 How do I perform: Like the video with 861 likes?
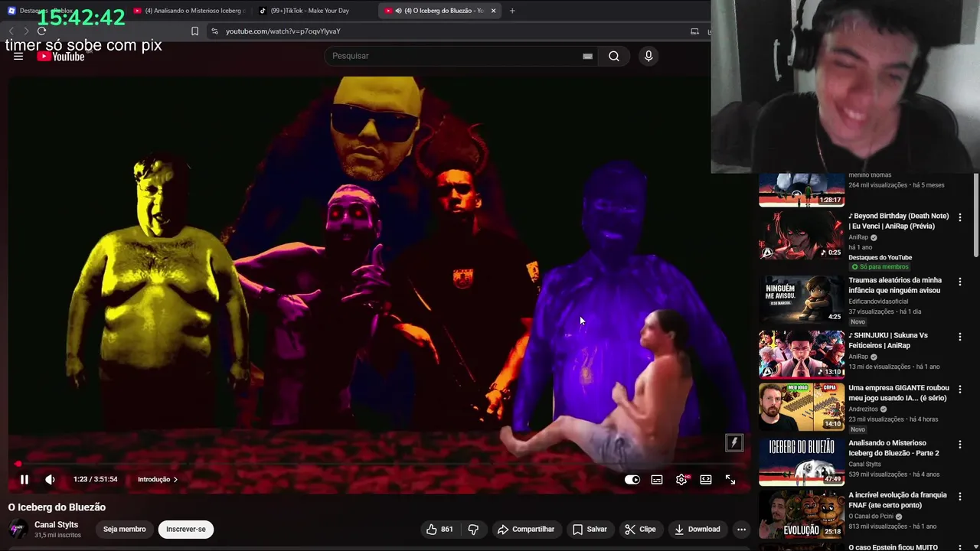(440, 529)
